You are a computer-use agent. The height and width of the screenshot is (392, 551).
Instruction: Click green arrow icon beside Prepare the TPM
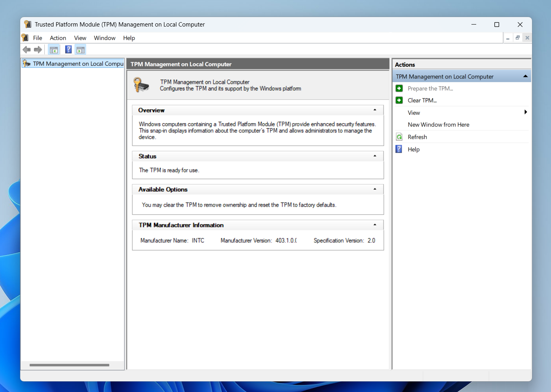[x=399, y=88]
